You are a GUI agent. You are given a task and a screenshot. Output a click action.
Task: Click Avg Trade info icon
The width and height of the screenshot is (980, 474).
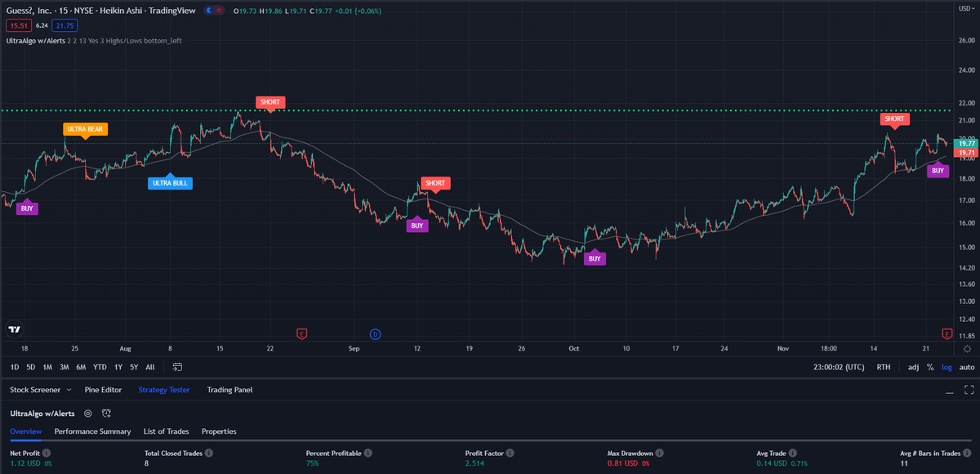(x=794, y=453)
